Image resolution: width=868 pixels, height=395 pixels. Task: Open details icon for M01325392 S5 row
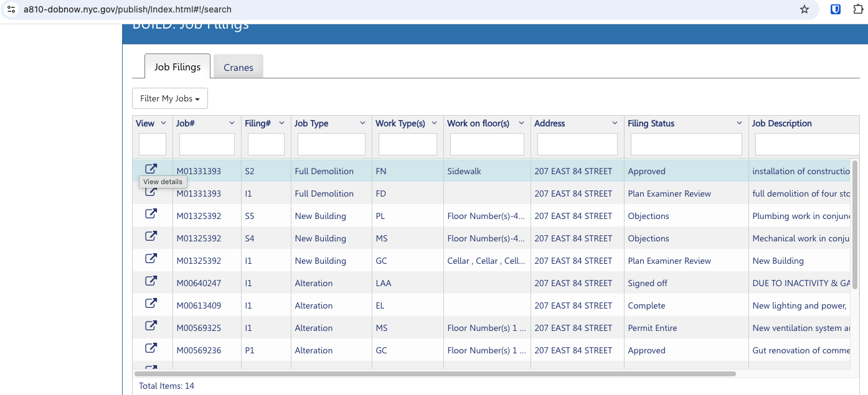151,214
